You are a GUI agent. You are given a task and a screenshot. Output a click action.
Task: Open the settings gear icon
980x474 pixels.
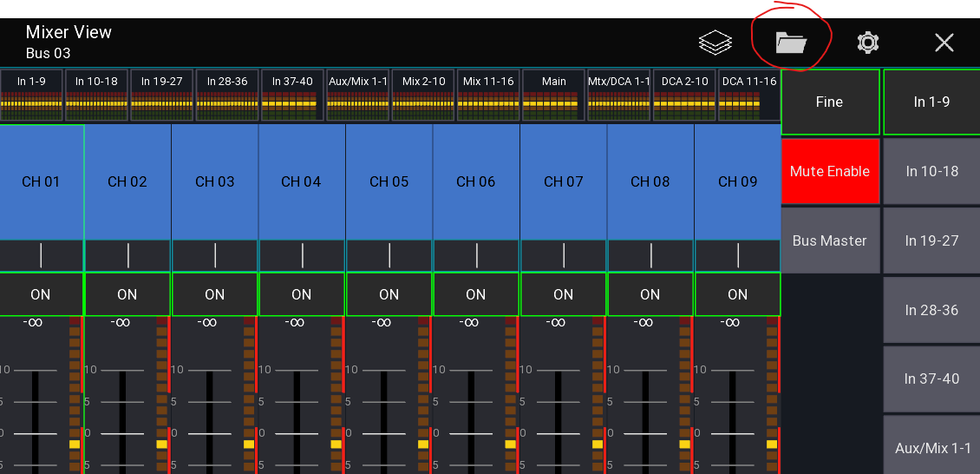867,43
